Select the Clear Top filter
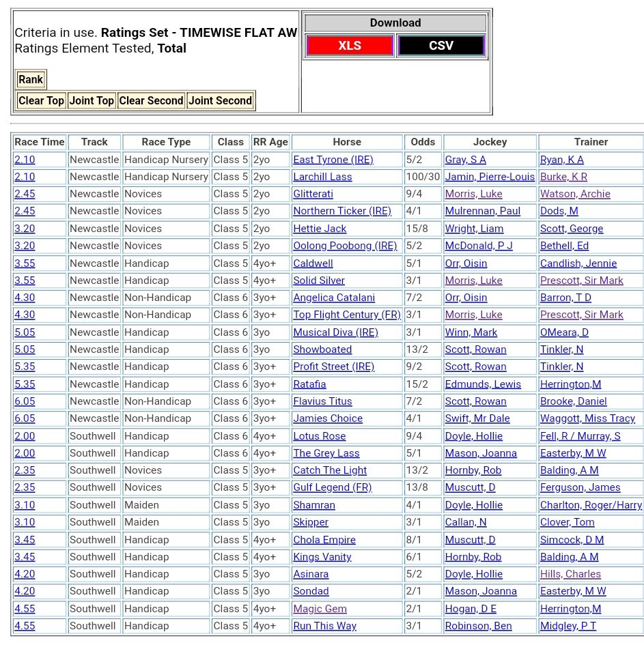This screenshot has width=644, height=645. click(41, 100)
